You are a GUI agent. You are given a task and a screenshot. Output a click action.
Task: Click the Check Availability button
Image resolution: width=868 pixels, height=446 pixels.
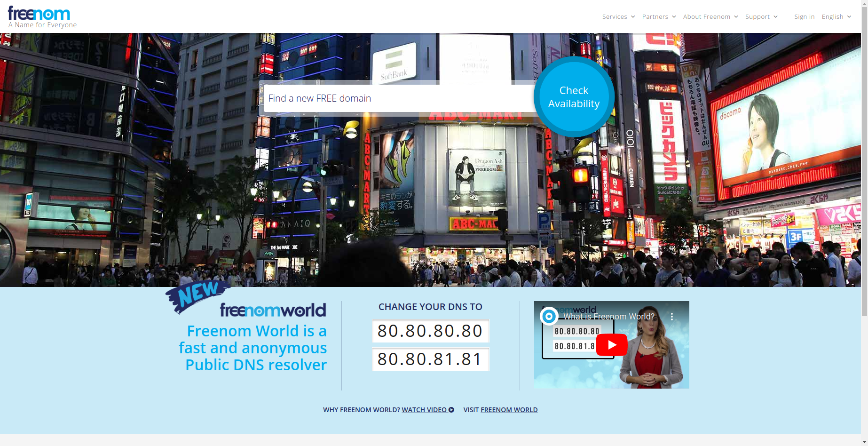coord(574,97)
